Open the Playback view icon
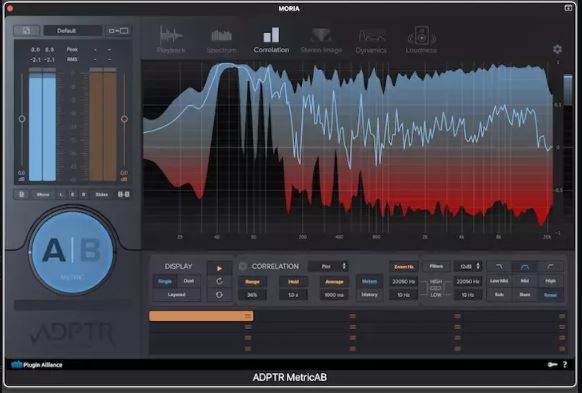 (x=171, y=40)
